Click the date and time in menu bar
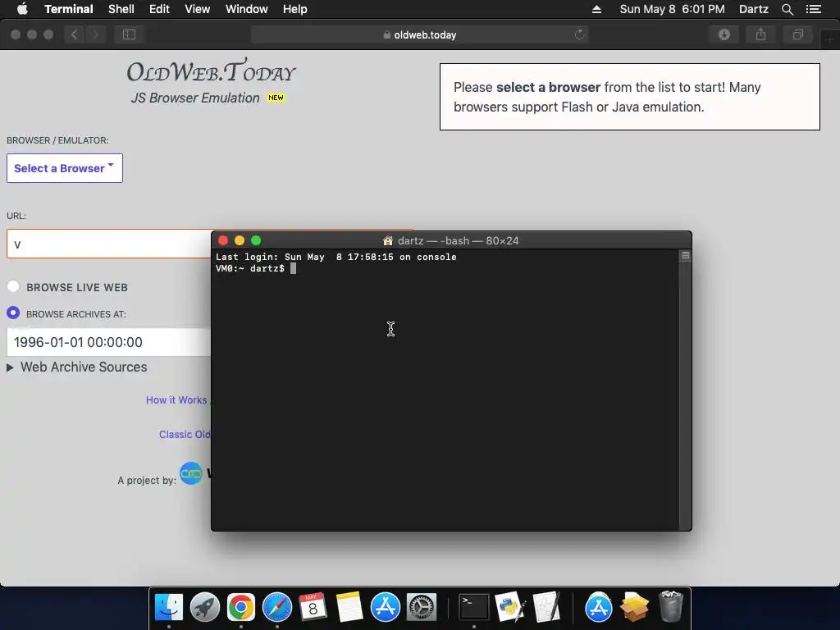Viewport: 840px width, 630px height. point(672,9)
